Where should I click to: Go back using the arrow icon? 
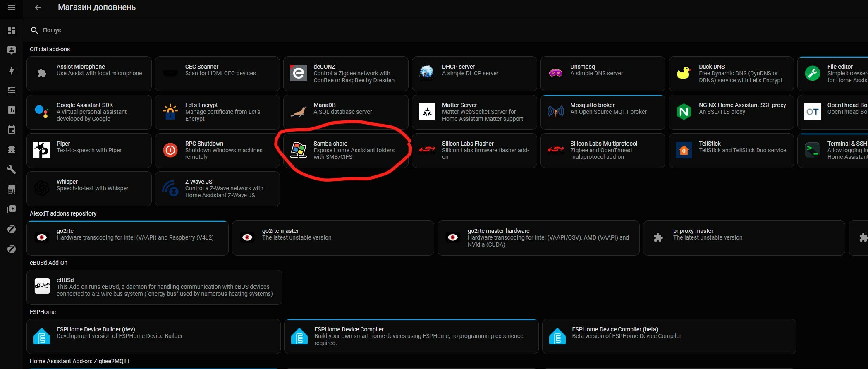(38, 7)
